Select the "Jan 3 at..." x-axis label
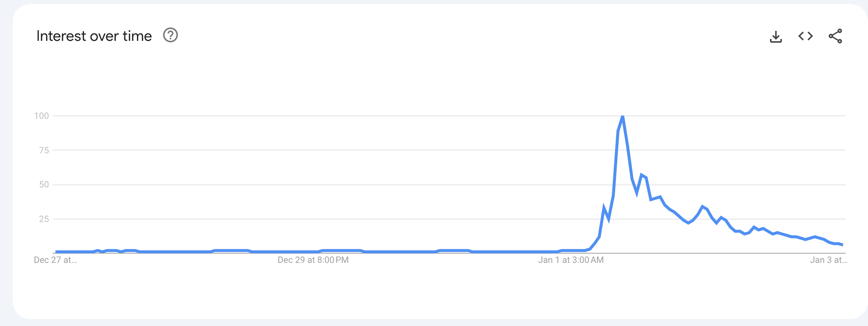The height and width of the screenshot is (326, 868). pos(828,260)
